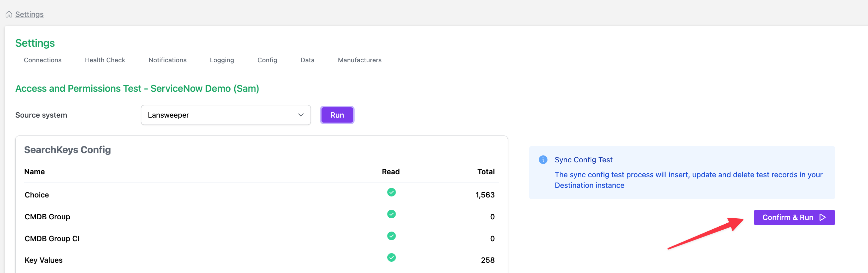The width and height of the screenshot is (868, 273).
Task: Open the Config tab
Action: point(267,60)
